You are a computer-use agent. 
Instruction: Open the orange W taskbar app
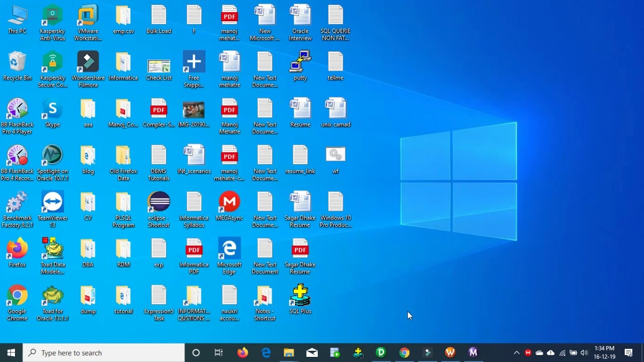(x=450, y=352)
